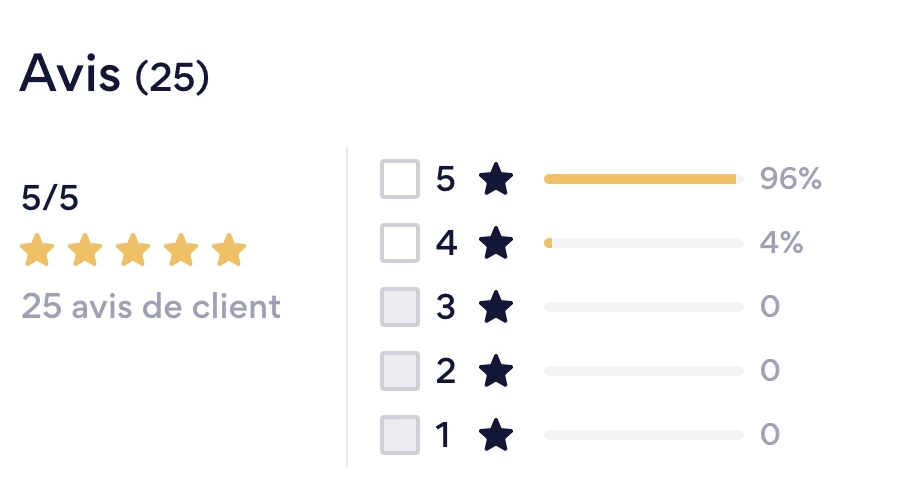Select the disabled 2-star checkbox

point(400,371)
